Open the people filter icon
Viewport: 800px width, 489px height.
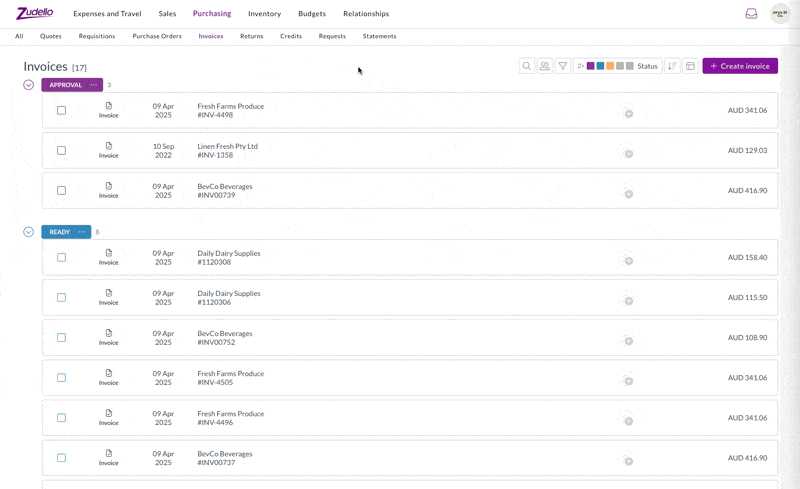coord(545,66)
